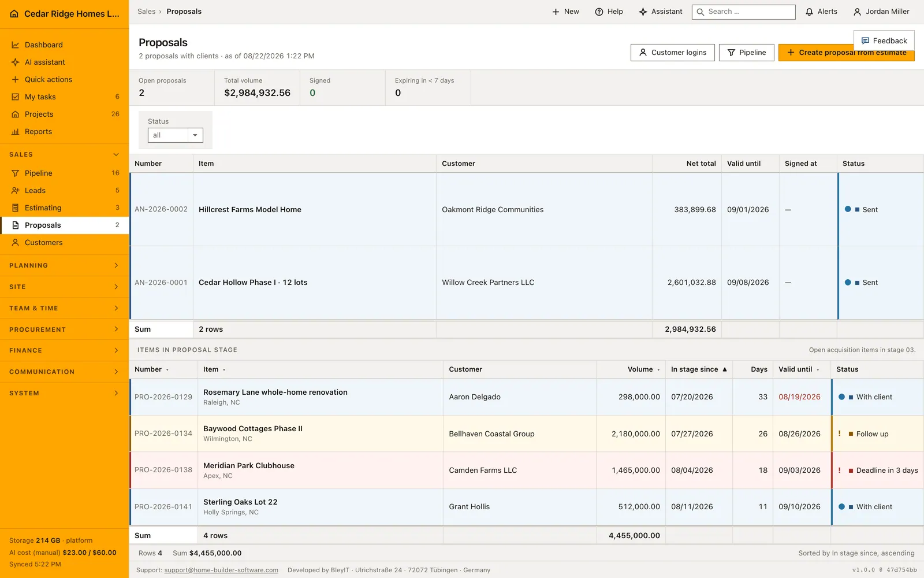The height and width of the screenshot is (578, 924).
Task: Click the Proposals document icon in sidebar
Action: coord(16,225)
